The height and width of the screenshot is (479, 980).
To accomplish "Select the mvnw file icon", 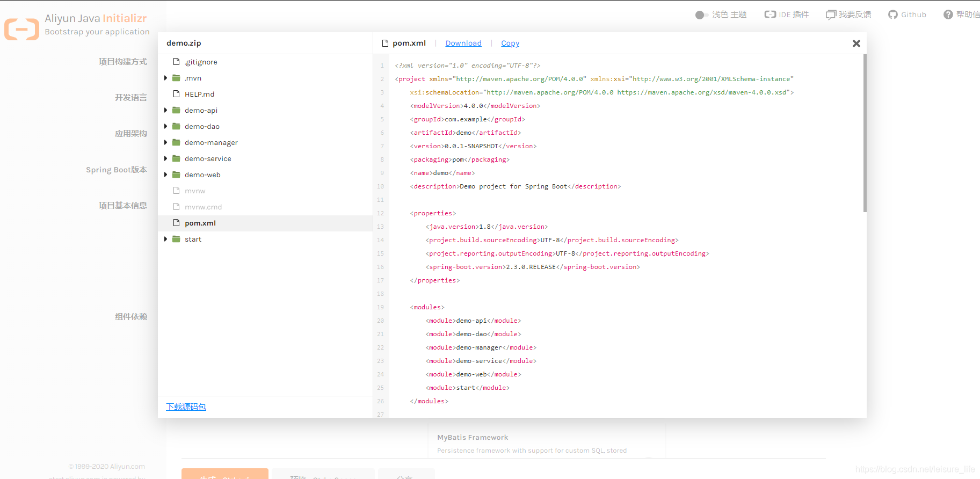I will 176,191.
